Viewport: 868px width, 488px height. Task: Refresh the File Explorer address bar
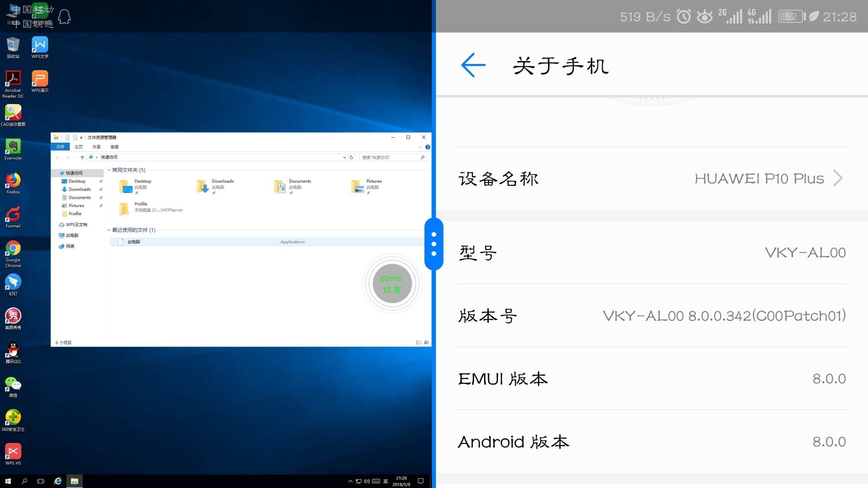click(352, 157)
